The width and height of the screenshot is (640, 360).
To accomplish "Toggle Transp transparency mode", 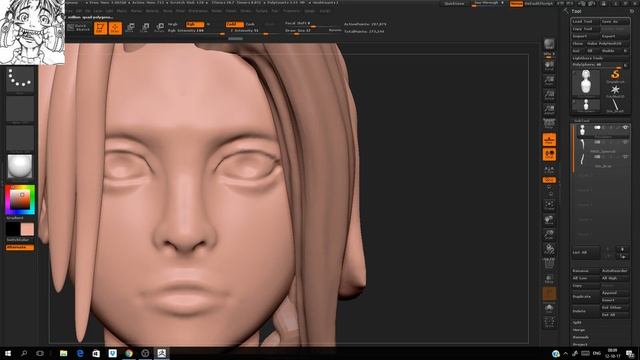I will (x=549, y=279).
